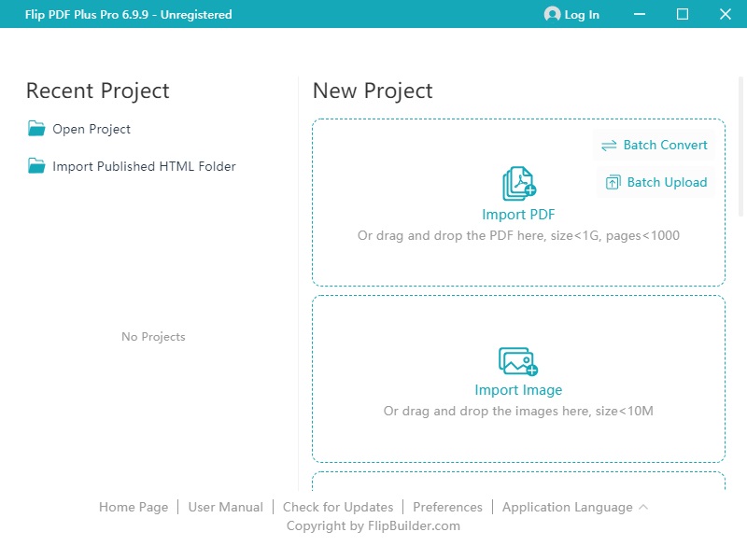Image resolution: width=747 pixels, height=560 pixels.
Task: Select Batch Convert option
Action: pos(655,145)
